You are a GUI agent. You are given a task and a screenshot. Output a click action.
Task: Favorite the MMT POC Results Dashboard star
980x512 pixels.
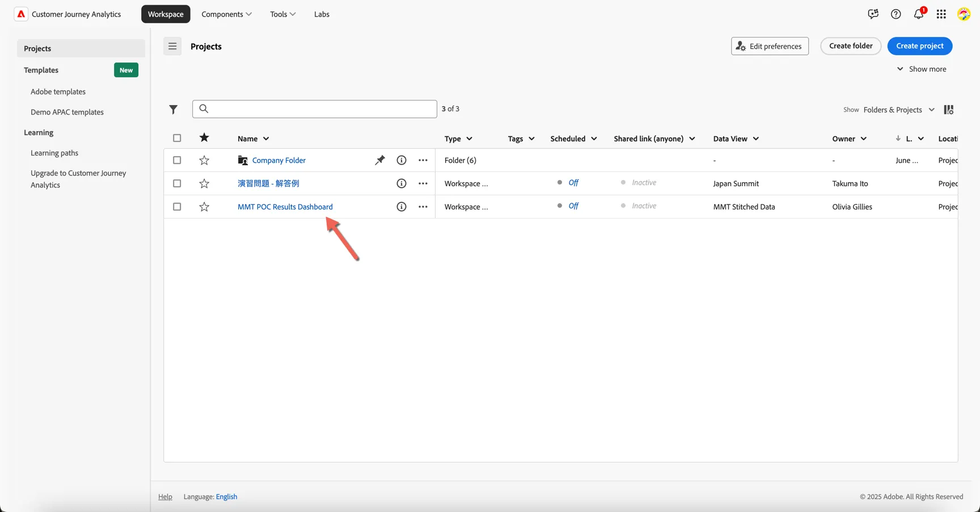(x=204, y=207)
